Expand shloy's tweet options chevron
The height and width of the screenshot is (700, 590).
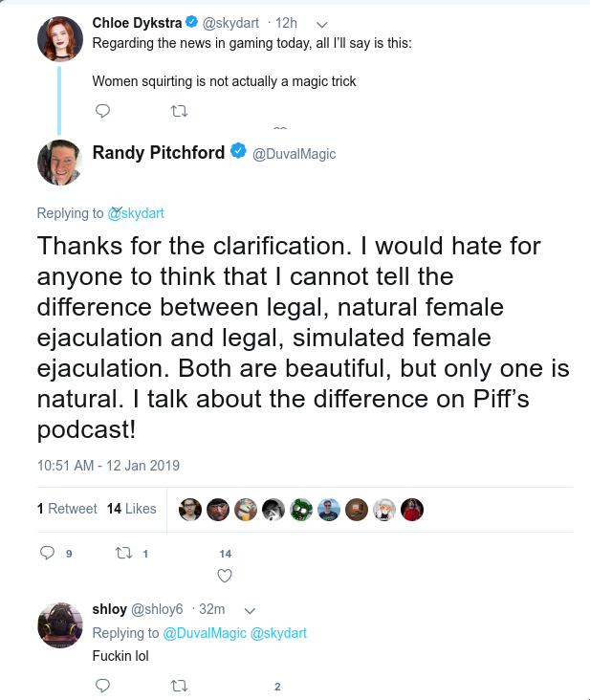[x=250, y=610]
